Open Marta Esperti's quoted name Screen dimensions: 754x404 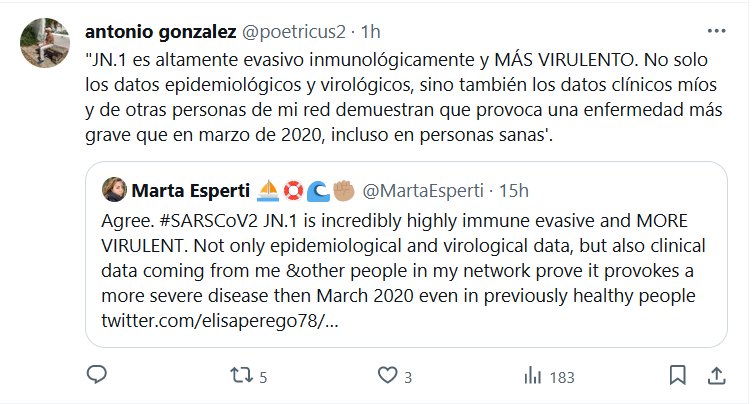(x=180, y=189)
